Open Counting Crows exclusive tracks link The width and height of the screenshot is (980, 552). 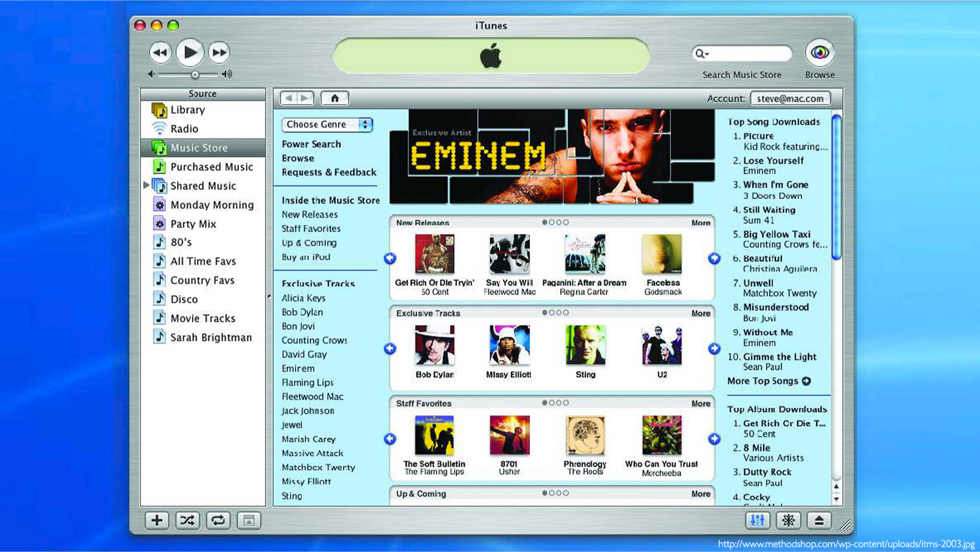(x=314, y=340)
